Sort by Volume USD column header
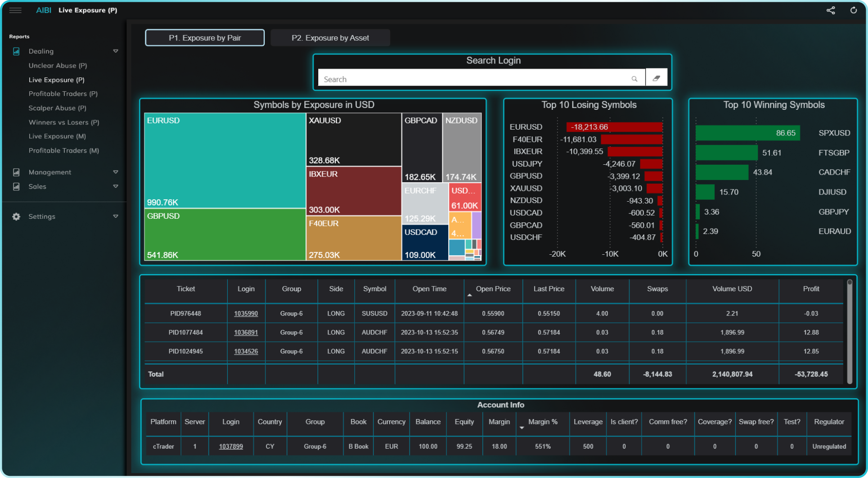Viewport: 868px width, 478px height. click(x=732, y=289)
